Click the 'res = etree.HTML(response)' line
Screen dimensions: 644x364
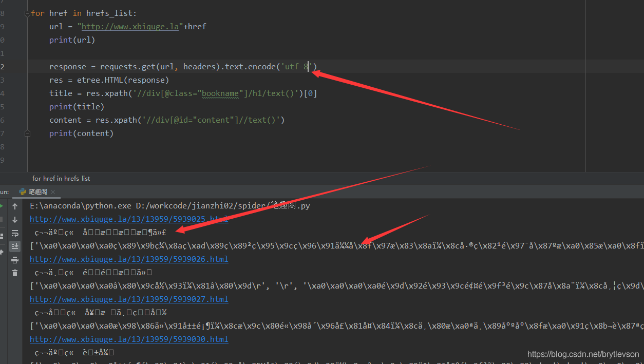109,80
